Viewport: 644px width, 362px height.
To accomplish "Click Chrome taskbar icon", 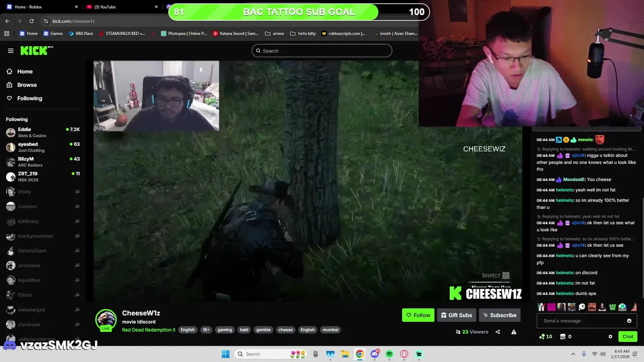I will click(360, 354).
